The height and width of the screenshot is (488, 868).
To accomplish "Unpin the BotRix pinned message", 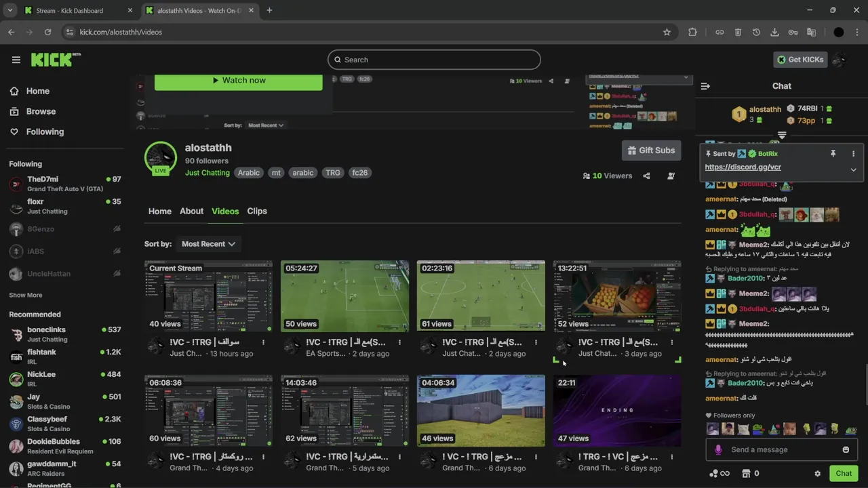I will [833, 154].
